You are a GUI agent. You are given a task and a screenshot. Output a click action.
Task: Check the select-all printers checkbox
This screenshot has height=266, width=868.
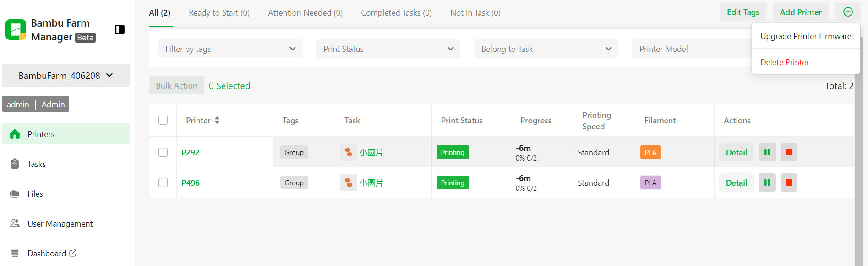[163, 120]
